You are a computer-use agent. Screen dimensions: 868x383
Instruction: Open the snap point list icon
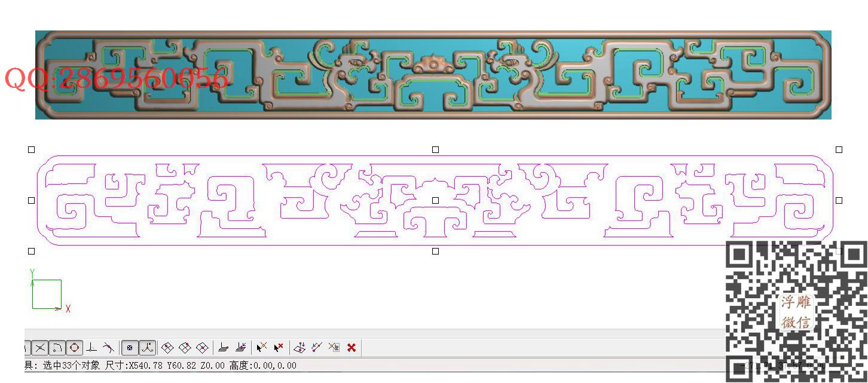coord(334,347)
